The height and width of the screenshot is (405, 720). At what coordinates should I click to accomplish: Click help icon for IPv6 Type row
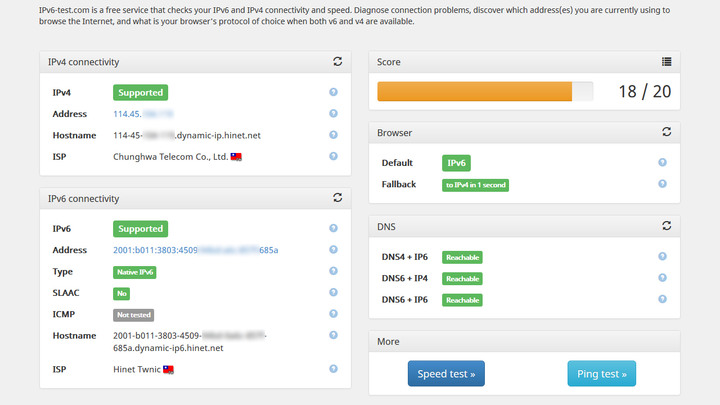pos(333,271)
